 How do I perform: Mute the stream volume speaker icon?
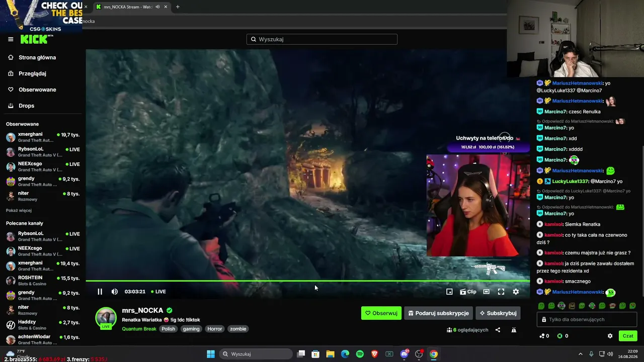(x=114, y=292)
